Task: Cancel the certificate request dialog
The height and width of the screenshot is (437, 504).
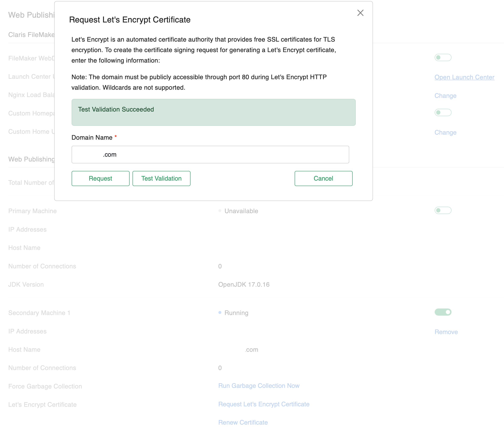Action: coord(323,178)
